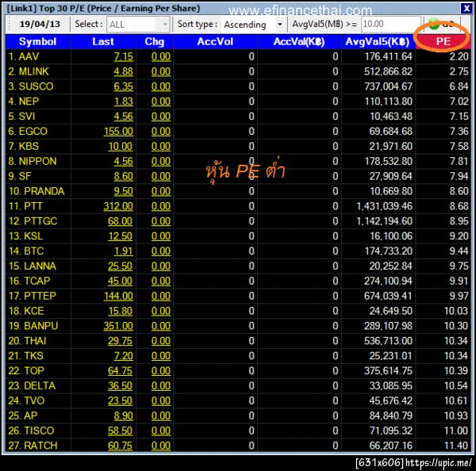Sort by the AccVol column header

[x=215, y=41]
